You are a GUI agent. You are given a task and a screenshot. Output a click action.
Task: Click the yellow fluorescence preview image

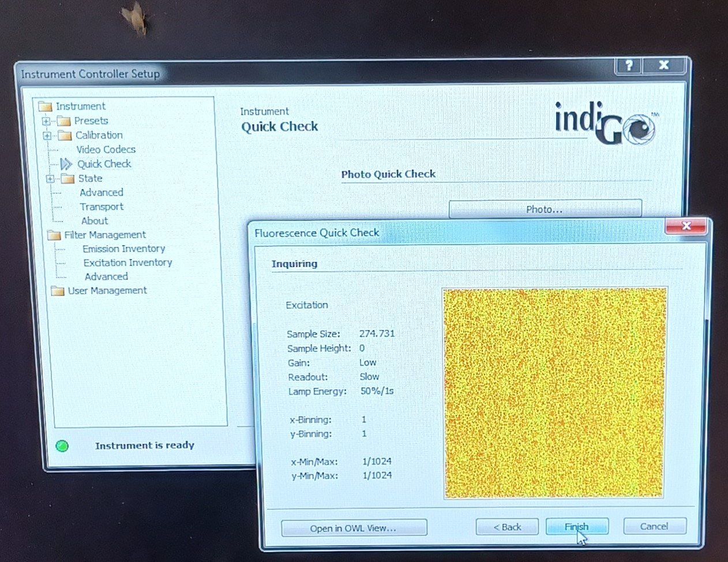tap(554, 393)
